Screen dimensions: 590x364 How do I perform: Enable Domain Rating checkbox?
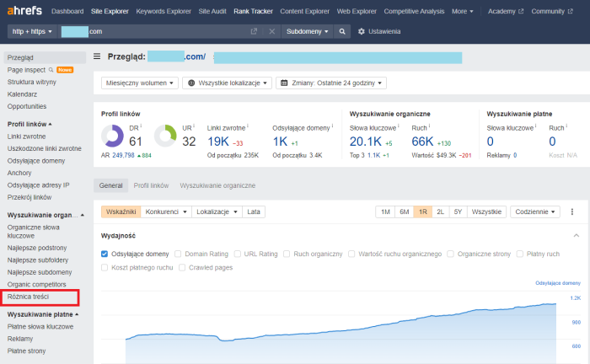(178, 254)
